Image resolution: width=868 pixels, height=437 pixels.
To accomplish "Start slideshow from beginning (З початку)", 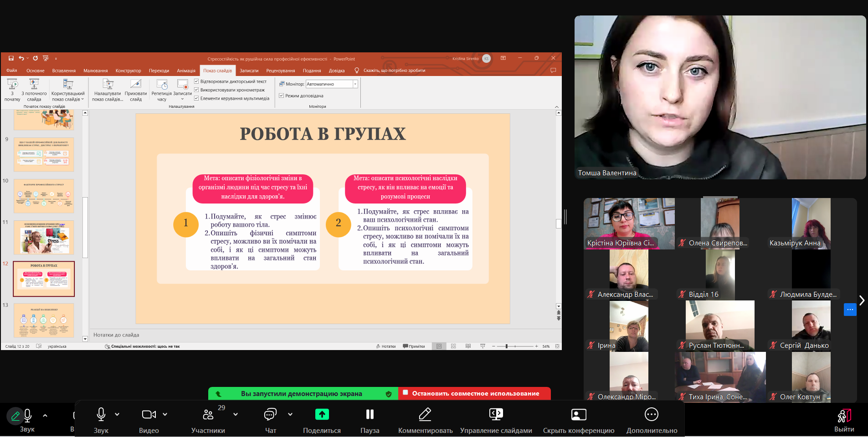I will 12,85.
